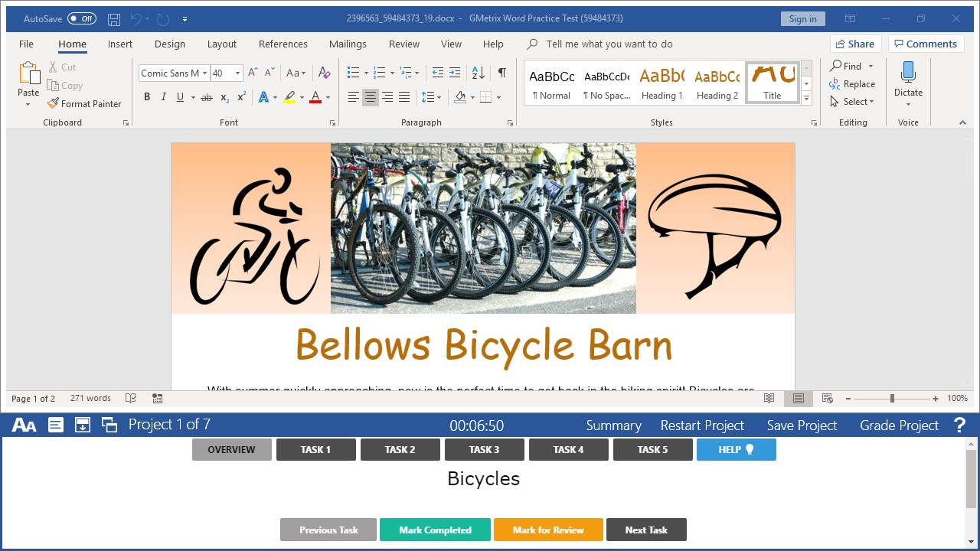Expand the Styles gallery More arrow

click(x=806, y=98)
